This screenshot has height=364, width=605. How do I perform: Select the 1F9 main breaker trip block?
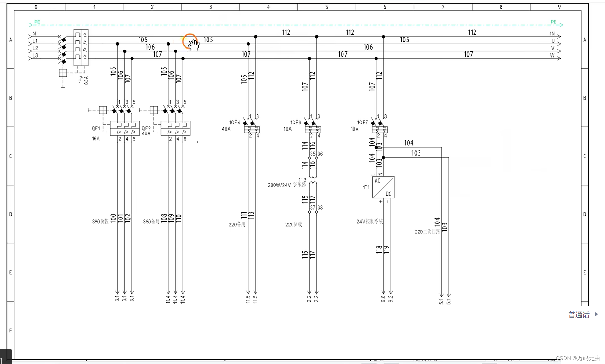pos(81,48)
